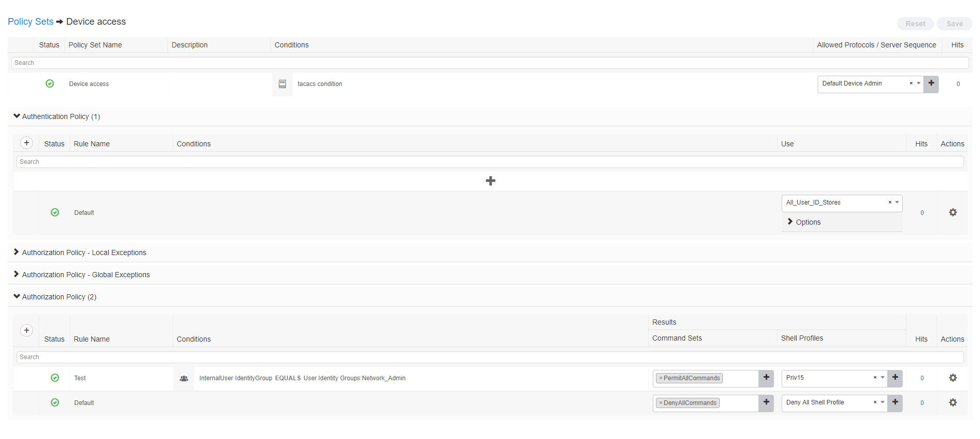Click the gear icon for Test rule

[953, 378]
